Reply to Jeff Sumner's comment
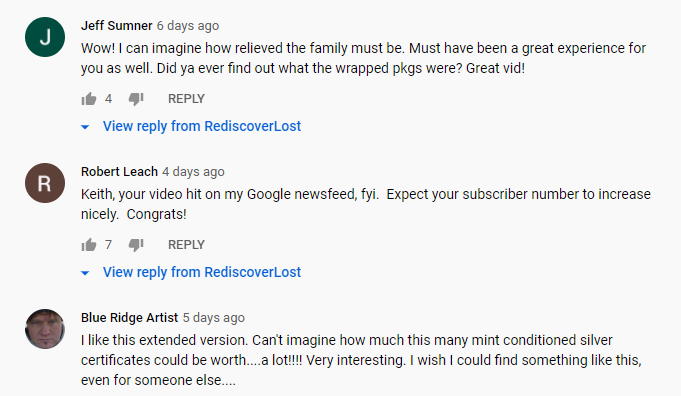 click(186, 99)
